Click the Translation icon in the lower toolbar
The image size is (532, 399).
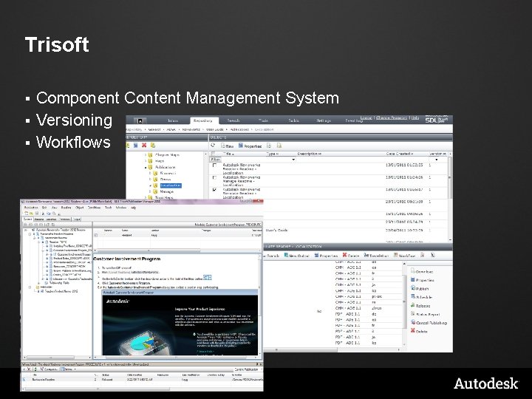(376, 256)
